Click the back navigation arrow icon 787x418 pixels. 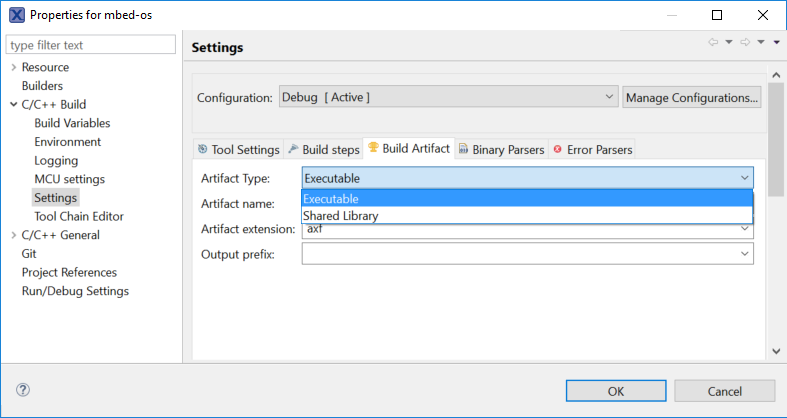(713, 42)
